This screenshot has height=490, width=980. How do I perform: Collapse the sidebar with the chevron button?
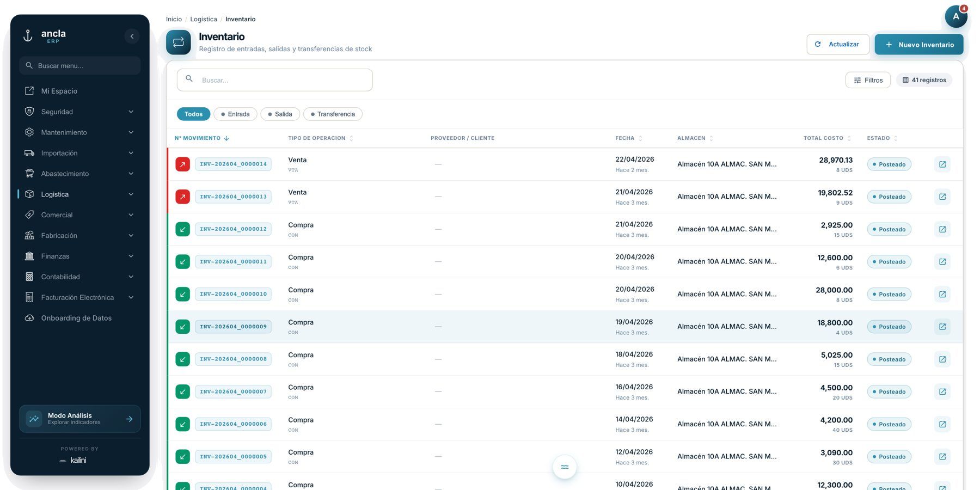132,36
